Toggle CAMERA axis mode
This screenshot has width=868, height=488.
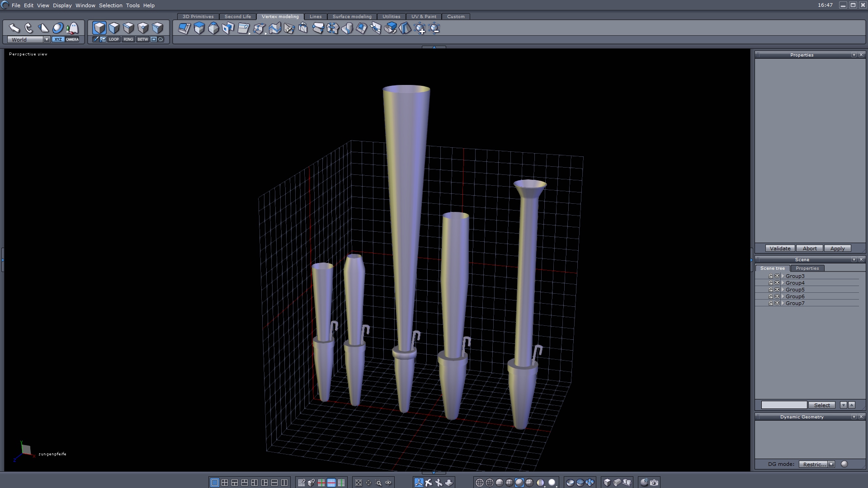pyautogui.click(x=72, y=39)
